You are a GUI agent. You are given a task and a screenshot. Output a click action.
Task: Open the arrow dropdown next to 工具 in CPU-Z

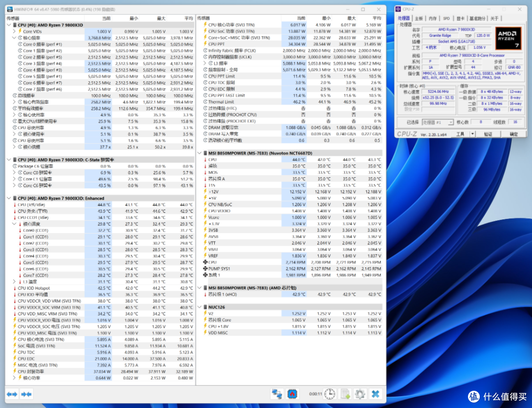tap(472, 134)
